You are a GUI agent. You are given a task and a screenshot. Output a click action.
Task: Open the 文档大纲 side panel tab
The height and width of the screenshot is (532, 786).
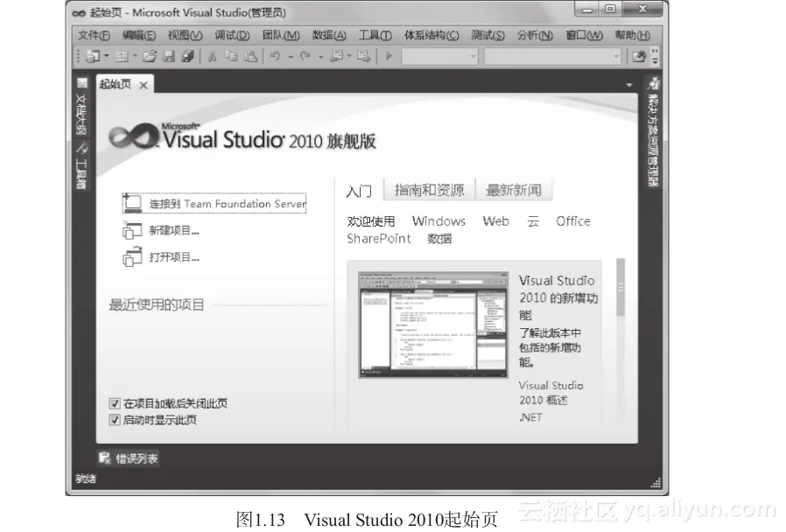[x=81, y=107]
